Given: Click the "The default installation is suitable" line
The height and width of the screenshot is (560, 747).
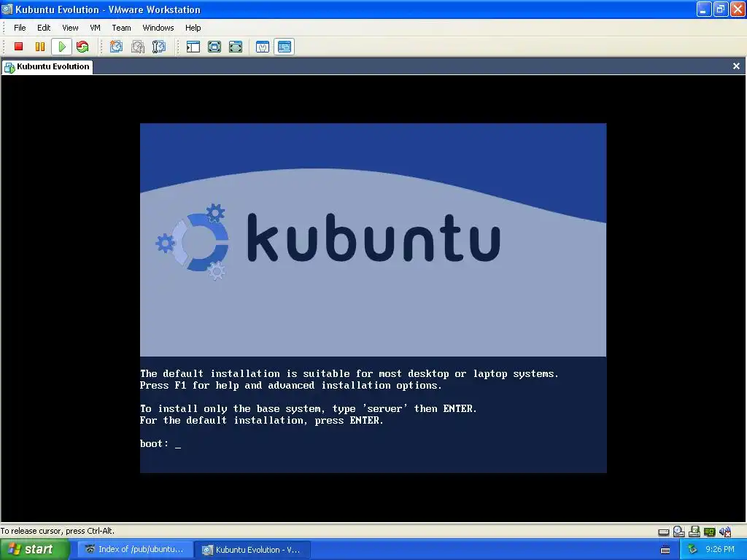Looking at the screenshot, I should click(x=349, y=374).
